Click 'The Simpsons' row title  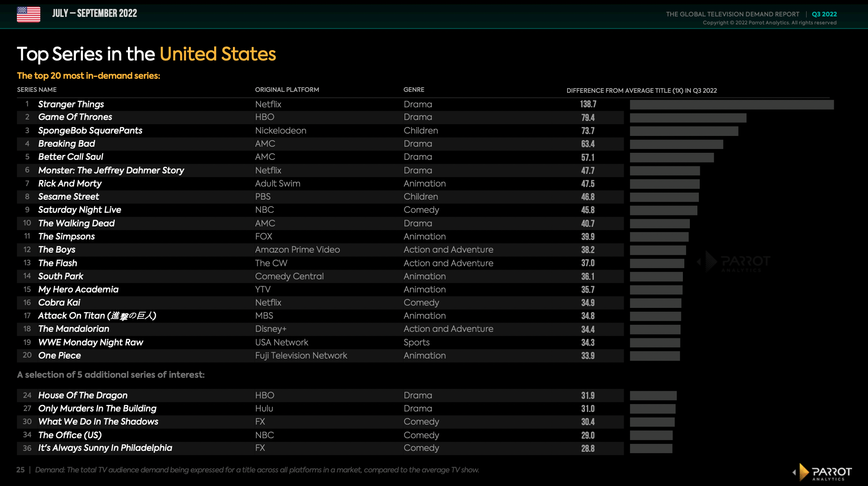tap(67, 236)
